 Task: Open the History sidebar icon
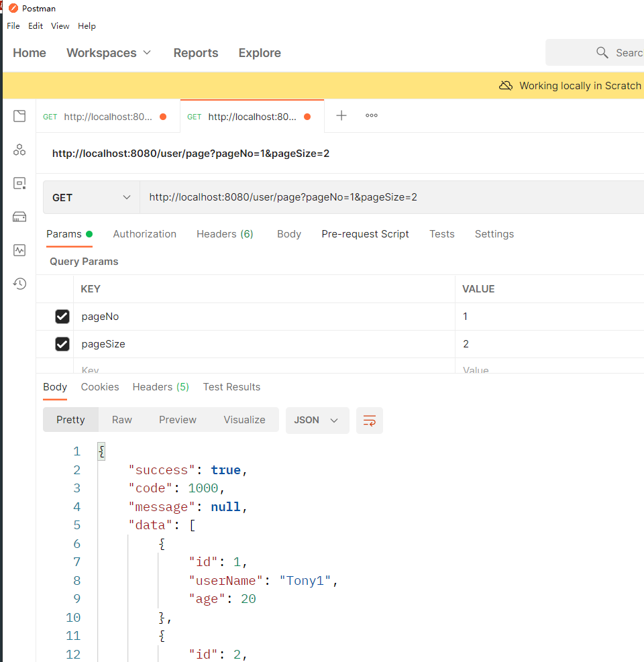click(19, 283)
